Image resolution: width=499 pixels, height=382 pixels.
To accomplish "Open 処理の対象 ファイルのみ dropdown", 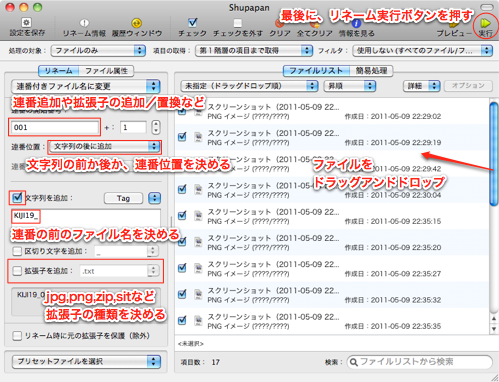I will tap(98, 51).
